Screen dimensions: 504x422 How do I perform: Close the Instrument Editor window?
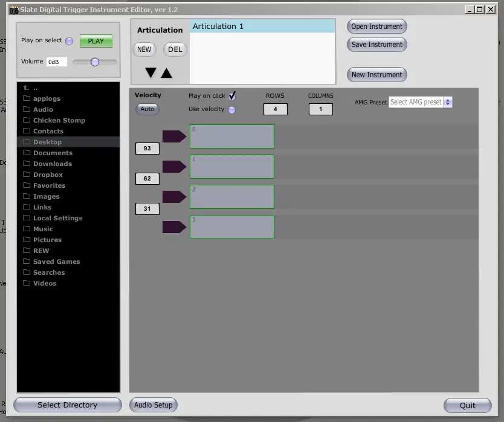coord(491,10)
